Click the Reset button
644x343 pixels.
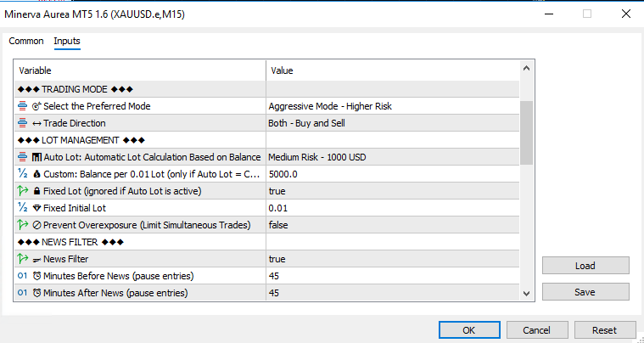(x=605, y=329)
